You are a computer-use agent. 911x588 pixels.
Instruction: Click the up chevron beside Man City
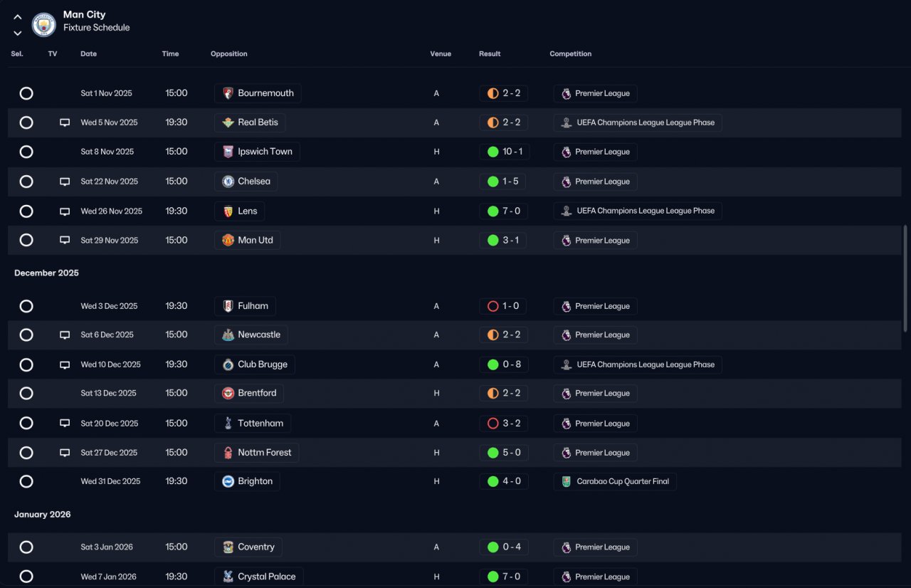point(18,17)
